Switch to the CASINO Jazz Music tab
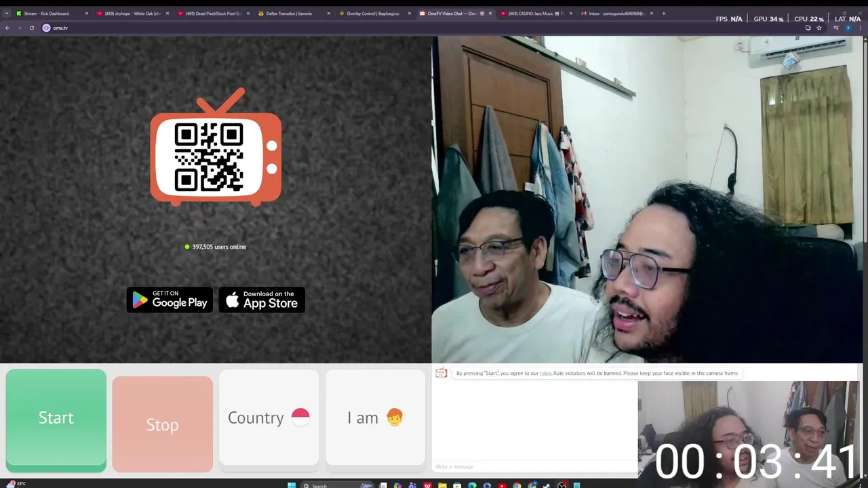The image size is (868, 488). 536,14
